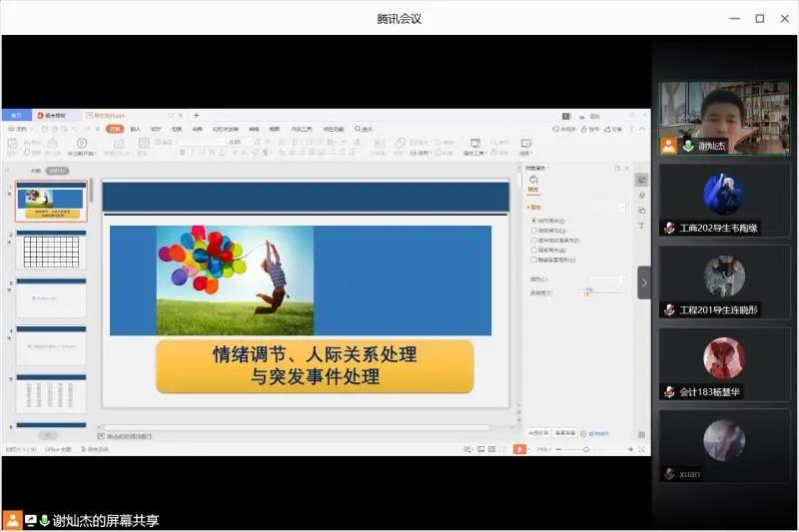Enable the hide background graphics checkbox
The height and width of the screenshot is (532, 799).
(534, 260)
